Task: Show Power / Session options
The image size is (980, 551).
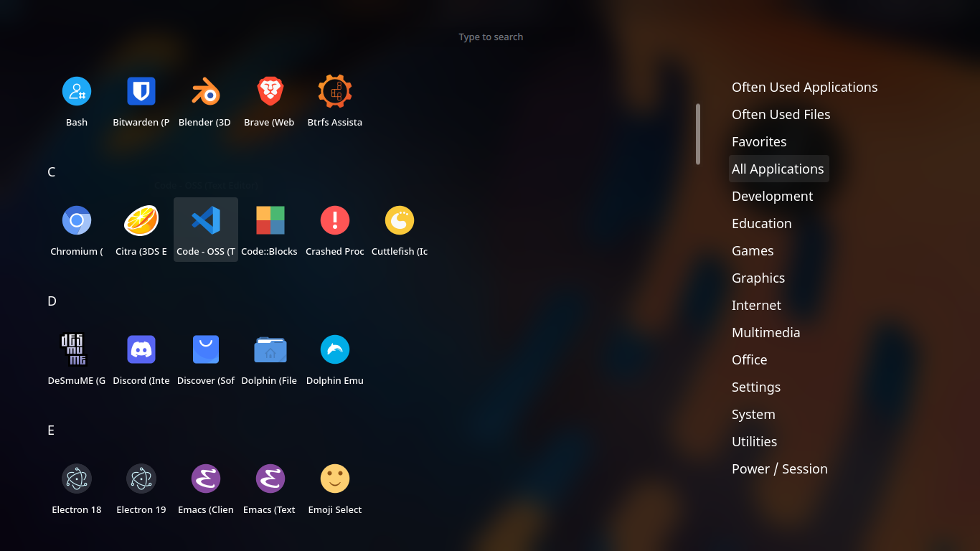Action: (x=779, y=468)
